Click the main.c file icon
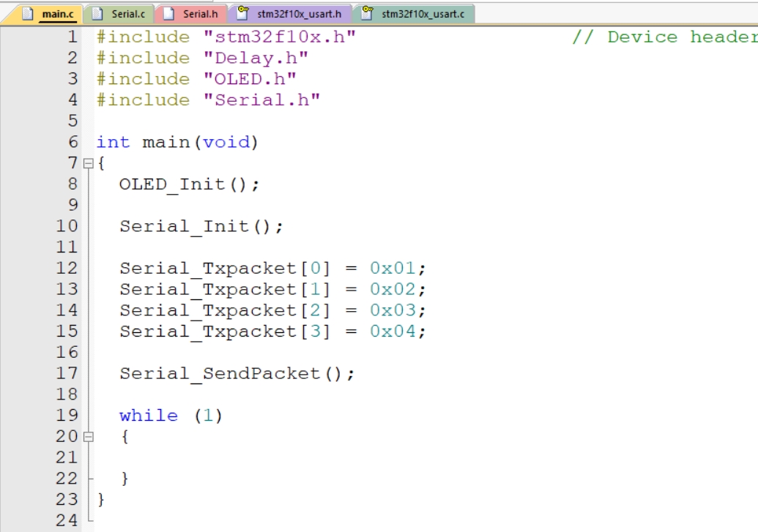 (28, 13)
